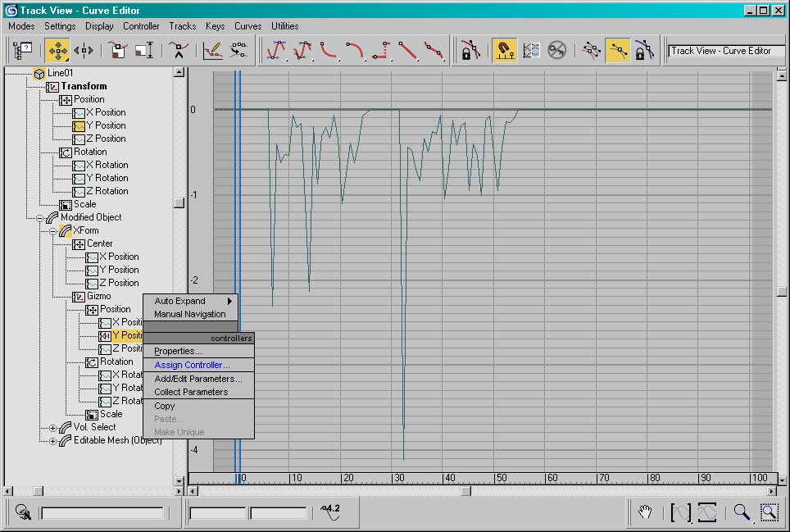Screen dimensions: 790x532
Task: Open the Modes menu
Action: 21,26
